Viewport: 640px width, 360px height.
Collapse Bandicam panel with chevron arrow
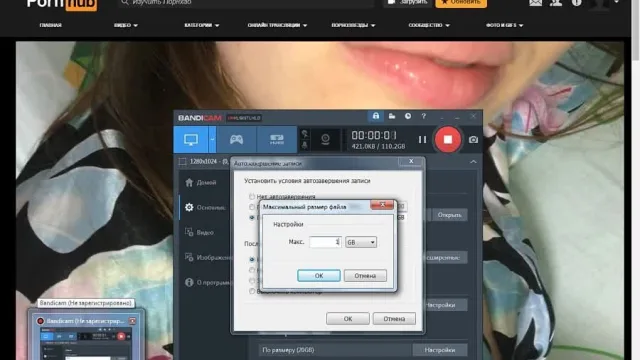click(x=473, y=162)
